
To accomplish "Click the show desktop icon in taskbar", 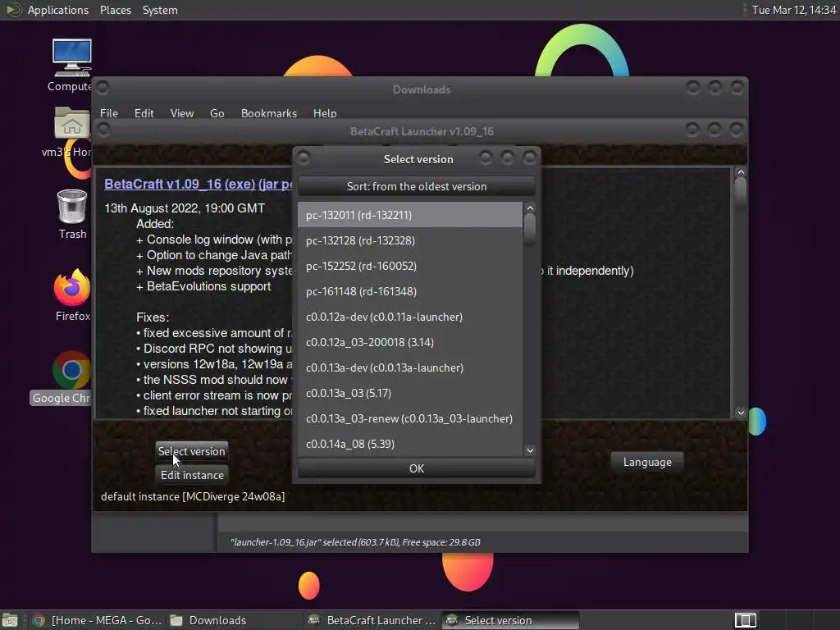I will (x=10, y=620).
